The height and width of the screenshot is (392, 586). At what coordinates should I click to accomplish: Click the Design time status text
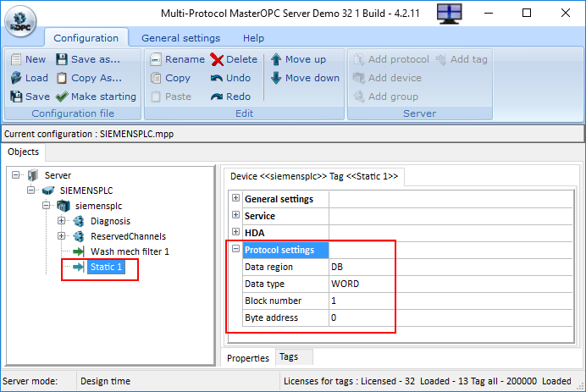[x=105, y=381]
